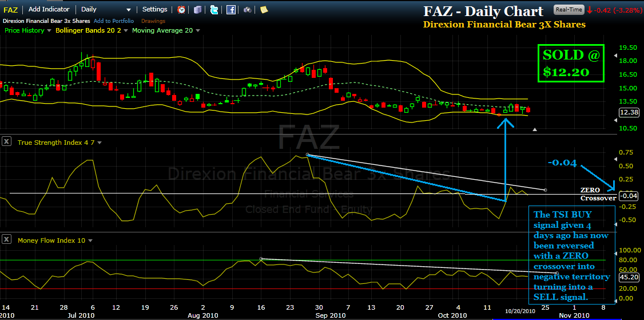The width and height of the screenshot is (644, 320).
Task: Click the 10/20/2010 date marker on axis
Action: (x=520, y=311)
